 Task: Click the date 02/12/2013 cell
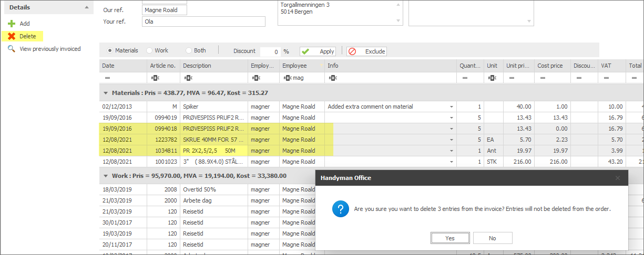click(124, 107)
